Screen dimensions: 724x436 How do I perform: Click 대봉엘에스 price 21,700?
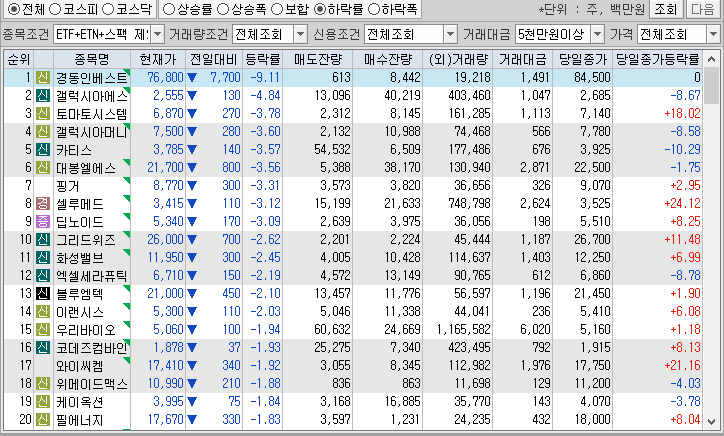pyautogui.click(x=165, y=168)
